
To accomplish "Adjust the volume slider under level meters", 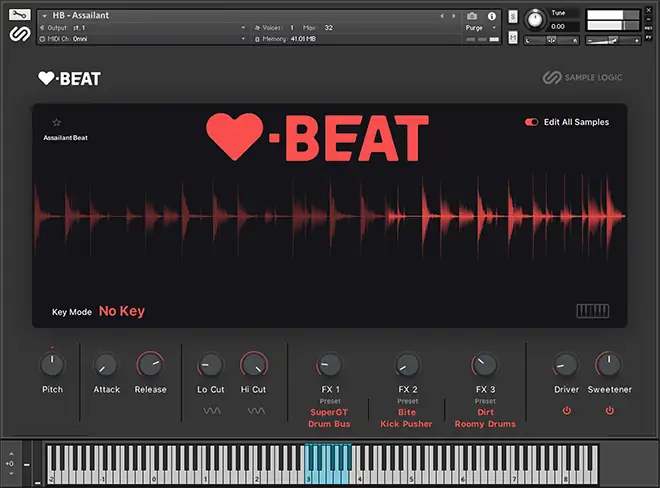I will coord(613,40).
